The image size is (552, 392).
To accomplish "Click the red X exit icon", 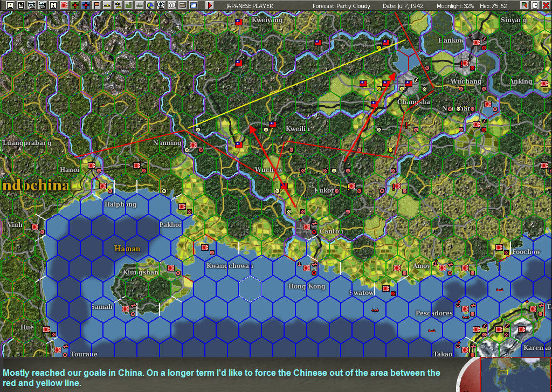I will click(x=546, y=5).
